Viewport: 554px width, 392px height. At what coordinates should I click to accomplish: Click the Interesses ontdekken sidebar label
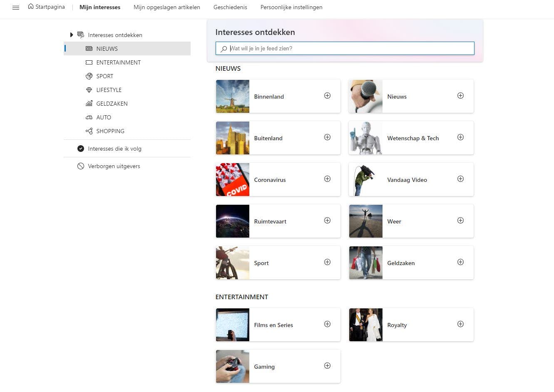[x=115, y=35]
